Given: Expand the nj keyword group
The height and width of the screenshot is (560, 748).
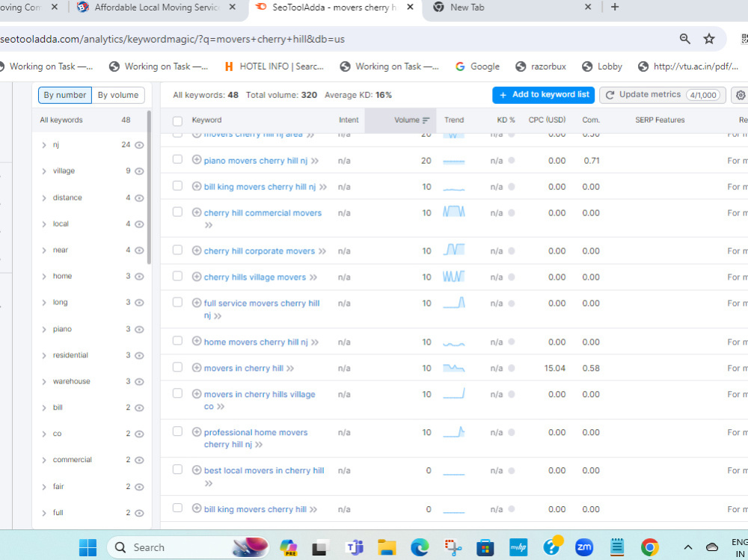Looking at the screenshot, I should [44, 145].
